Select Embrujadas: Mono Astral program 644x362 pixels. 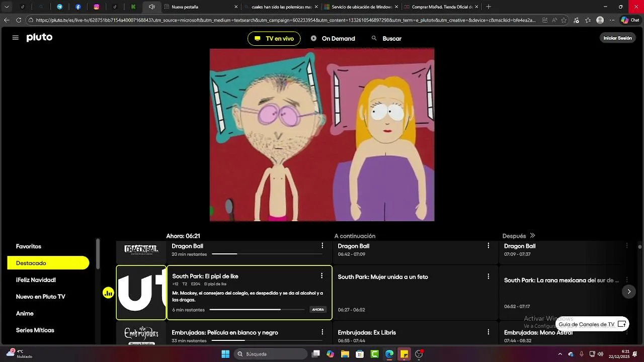click(538, 333)
